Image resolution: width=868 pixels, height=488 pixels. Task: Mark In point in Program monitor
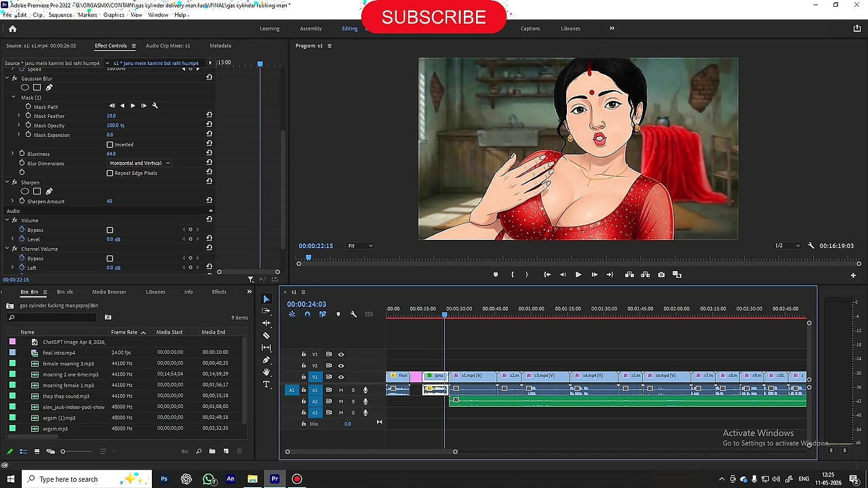[x=512, y=274]
